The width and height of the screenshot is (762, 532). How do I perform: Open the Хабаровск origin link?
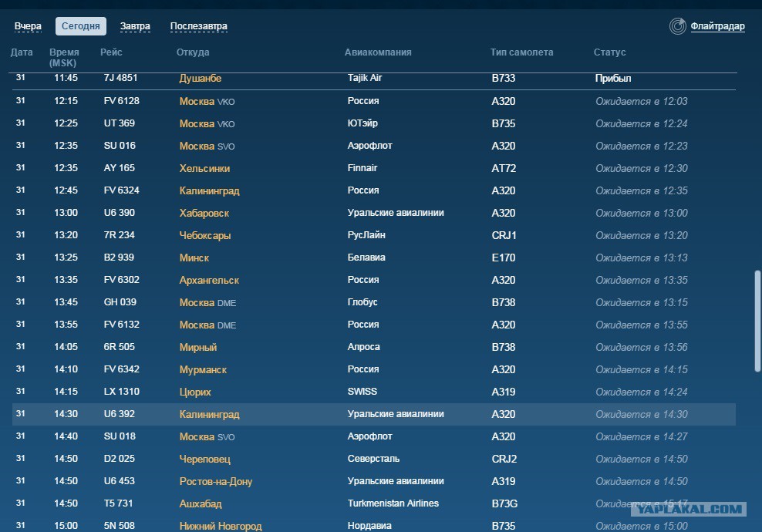click(x=204, y=214)
